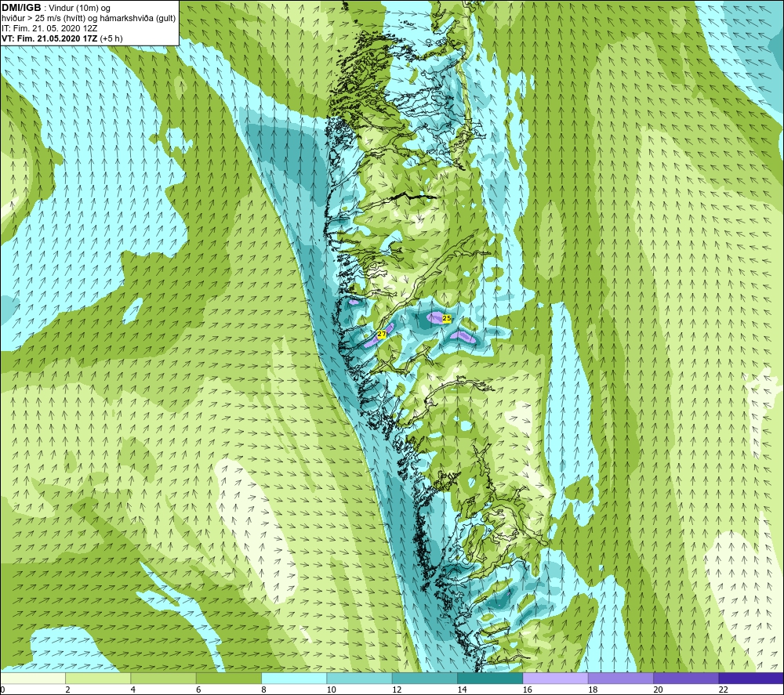Click legend scale label '6'
Image resolution: width=784 pixels, height=695 pixels.
coord(198,690)
